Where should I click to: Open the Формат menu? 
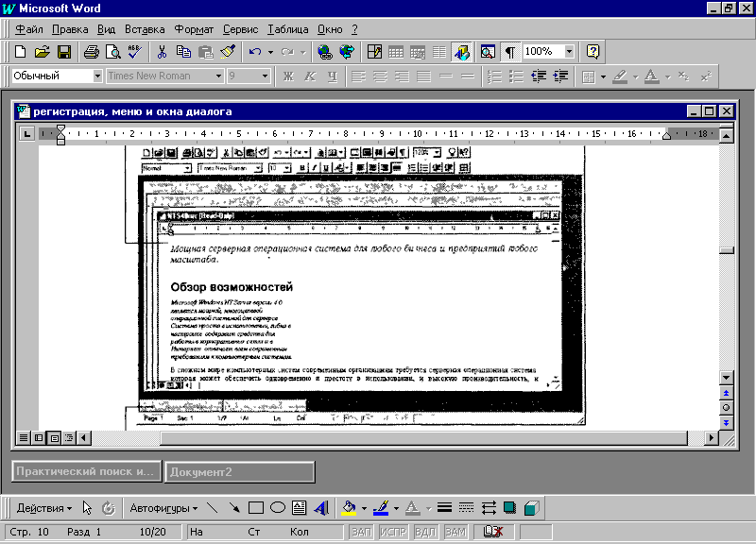[194, 29]
